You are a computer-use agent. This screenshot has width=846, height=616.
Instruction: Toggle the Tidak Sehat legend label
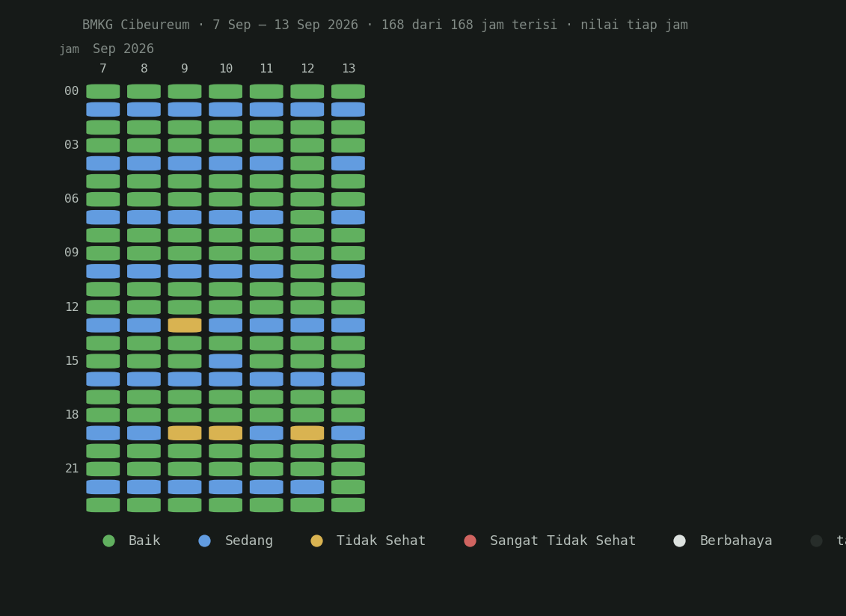click(381, 540)
